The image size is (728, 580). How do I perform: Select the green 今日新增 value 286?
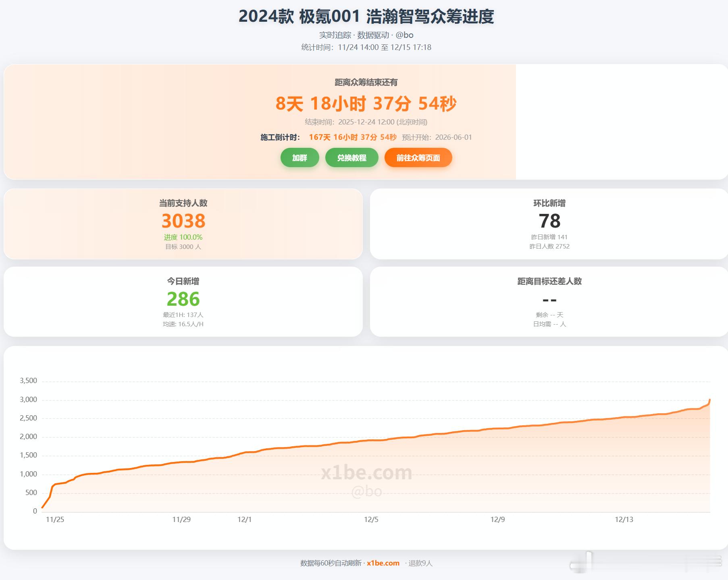pos(183,299)
